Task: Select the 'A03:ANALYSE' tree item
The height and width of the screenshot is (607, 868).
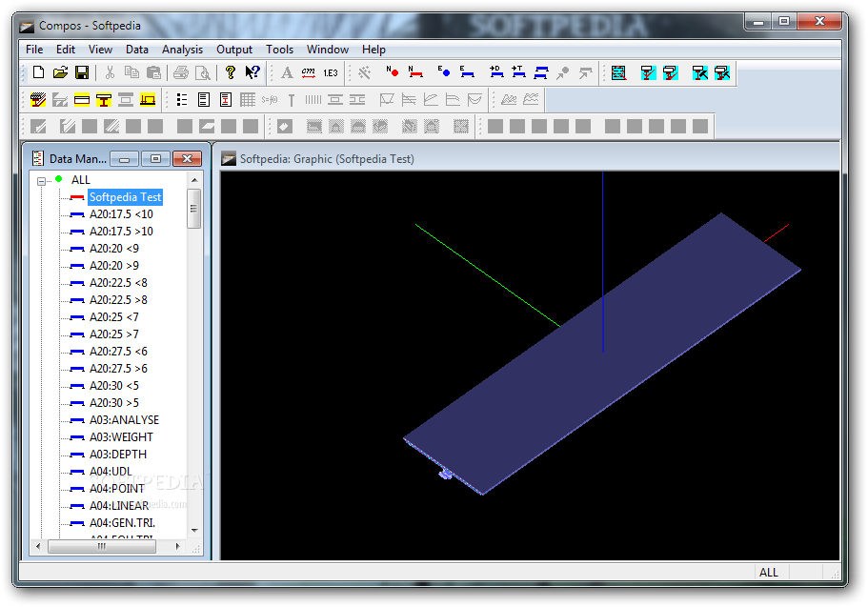Action: (124, 420)
